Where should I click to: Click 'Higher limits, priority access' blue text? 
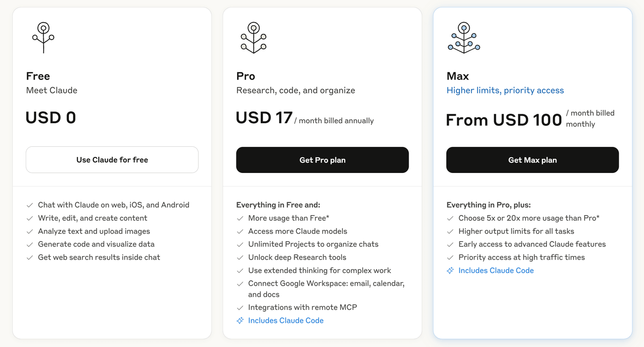click(x=505, y=91)
